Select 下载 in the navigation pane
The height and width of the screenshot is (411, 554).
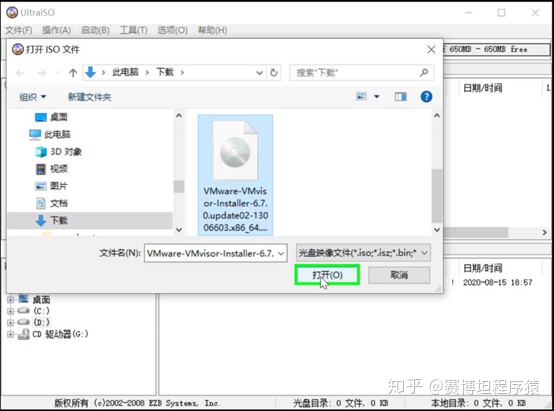coord(90,221)
